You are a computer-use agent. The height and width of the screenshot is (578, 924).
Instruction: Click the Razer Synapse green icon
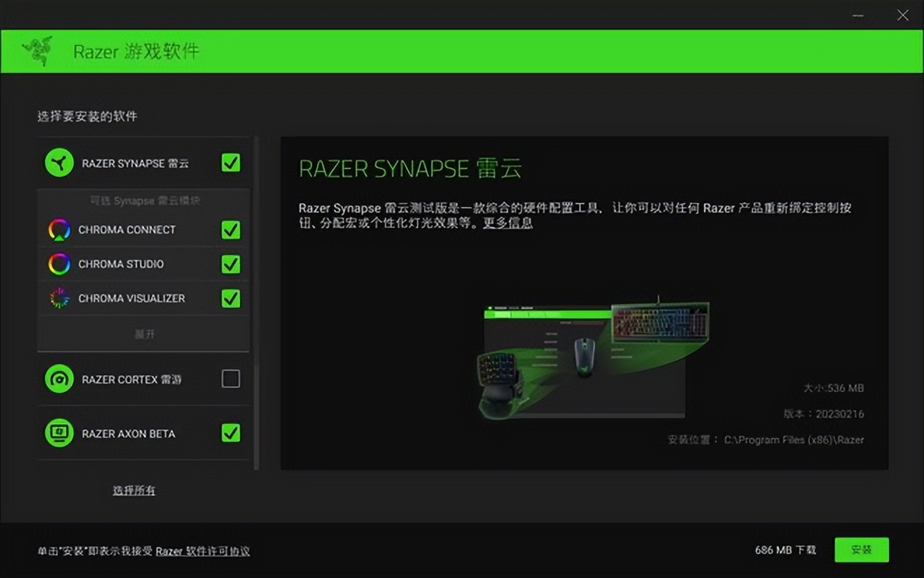59,163
